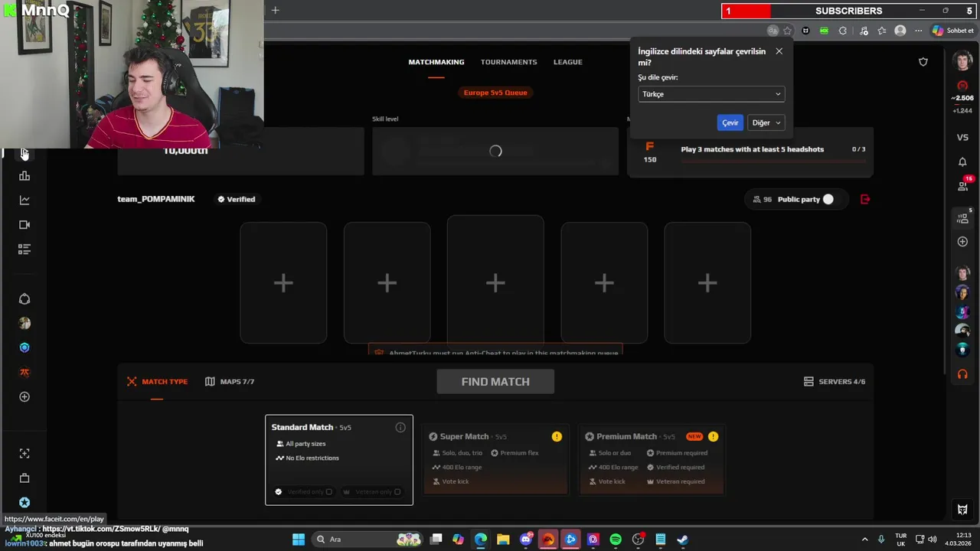Open the video camera icon in left sidebar
980x551 pixels.
(24, 225)
